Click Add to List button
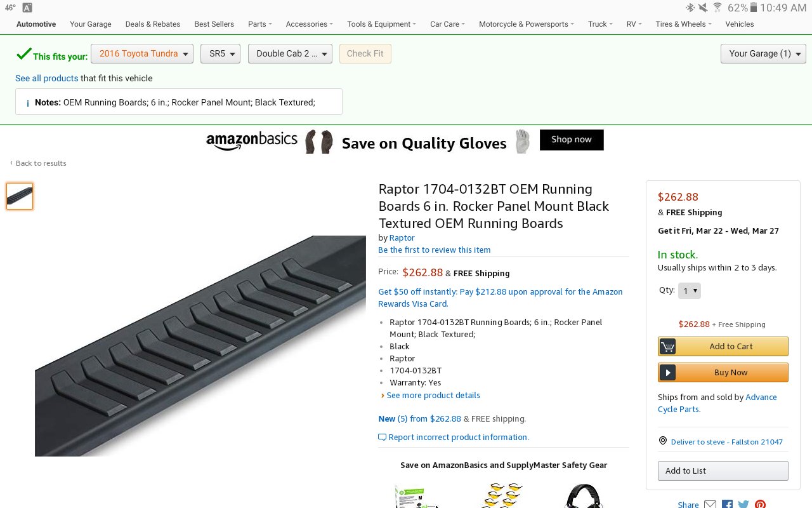 (723, 471)
